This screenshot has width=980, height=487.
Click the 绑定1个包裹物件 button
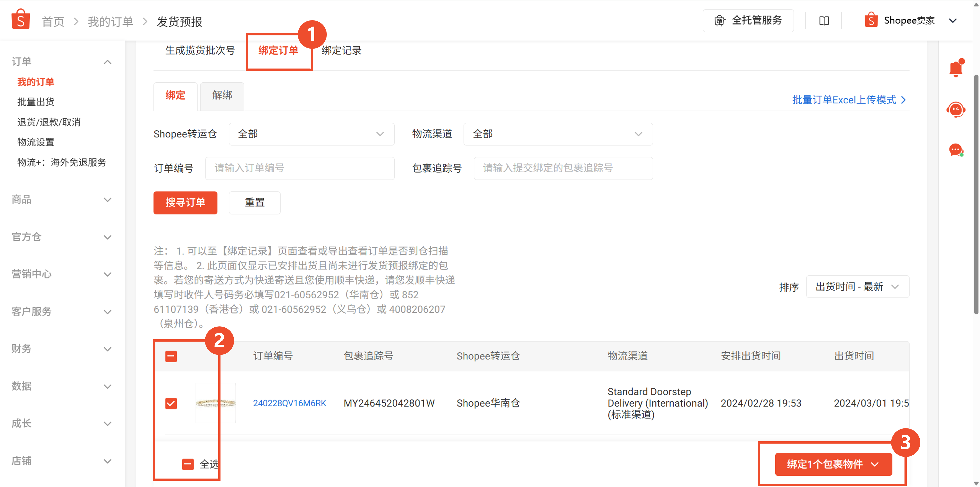pyautogui.click(x=833, y=464)
